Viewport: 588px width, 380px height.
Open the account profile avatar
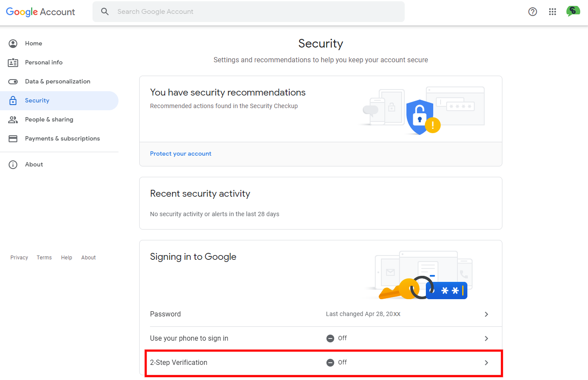573,12
